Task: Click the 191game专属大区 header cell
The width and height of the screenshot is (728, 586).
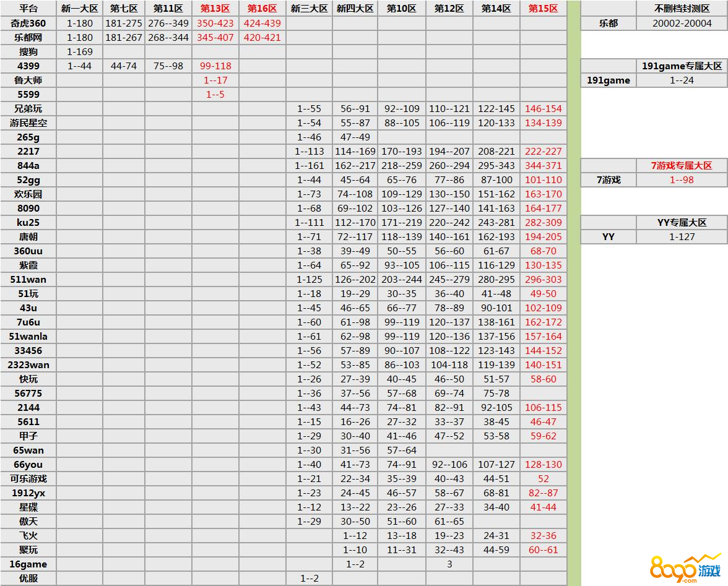Action: point(682,66)
